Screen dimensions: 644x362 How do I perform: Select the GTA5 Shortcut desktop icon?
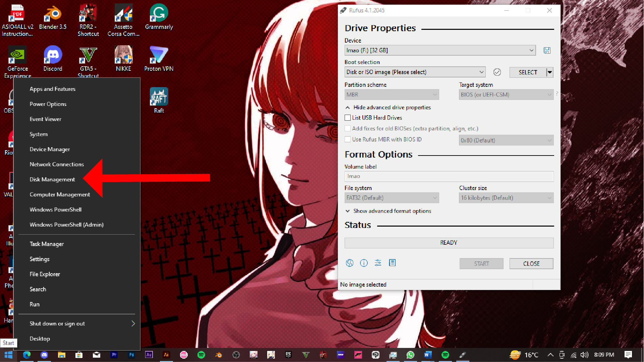88,62
